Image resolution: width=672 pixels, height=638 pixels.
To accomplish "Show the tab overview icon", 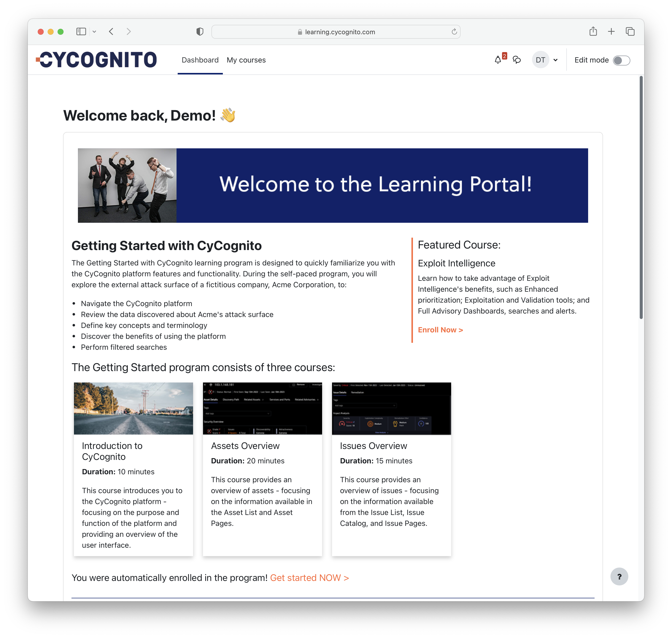I will (630, 32).
